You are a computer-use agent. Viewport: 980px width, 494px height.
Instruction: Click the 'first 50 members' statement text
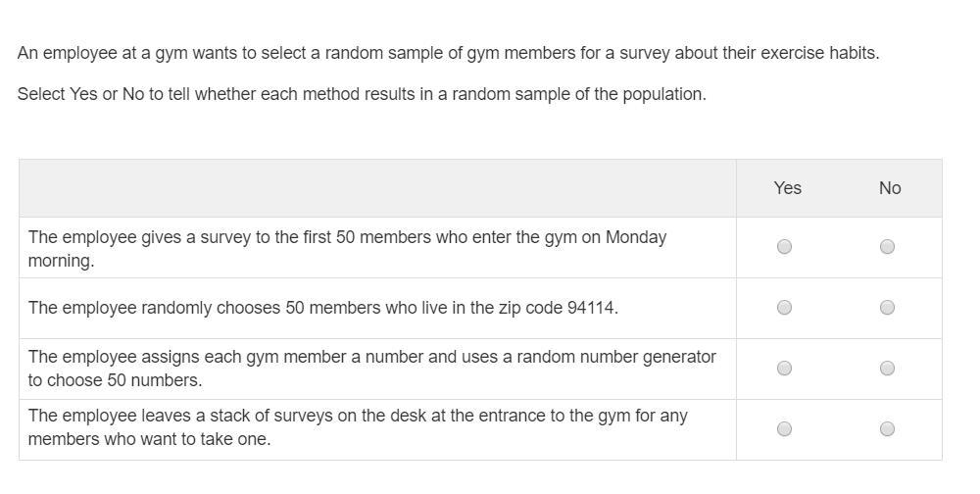(x=347, y=248)
